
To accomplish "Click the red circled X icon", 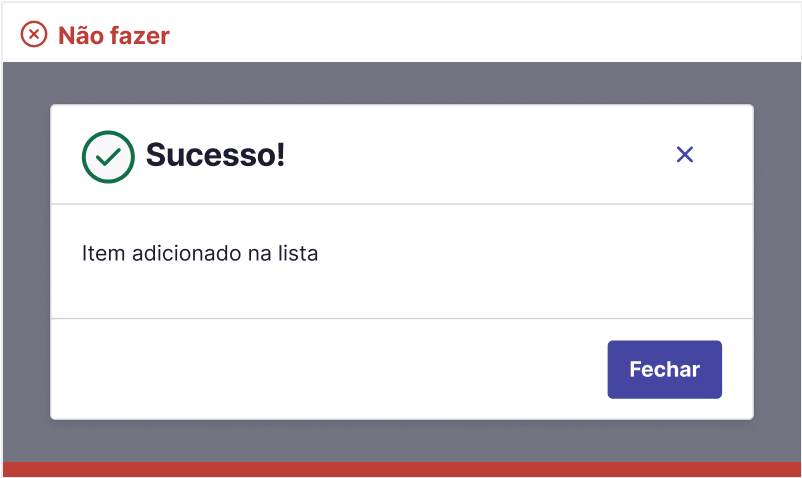I will [34, 35].
